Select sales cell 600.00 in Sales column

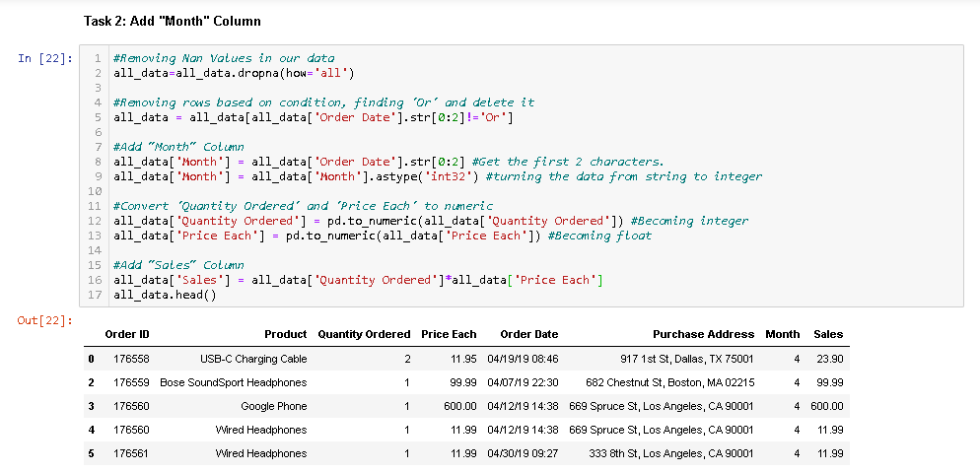[827, 406]
